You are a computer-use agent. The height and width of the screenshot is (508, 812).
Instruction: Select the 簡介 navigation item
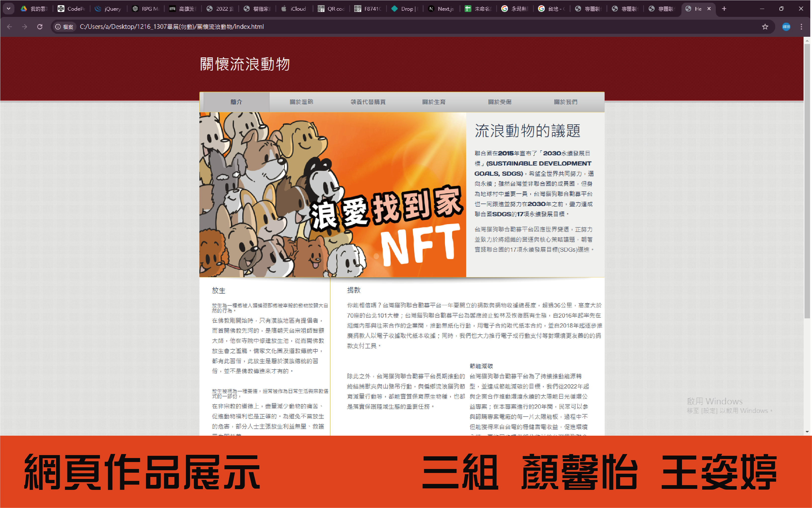pyautogui.click(x=236, y=102)
